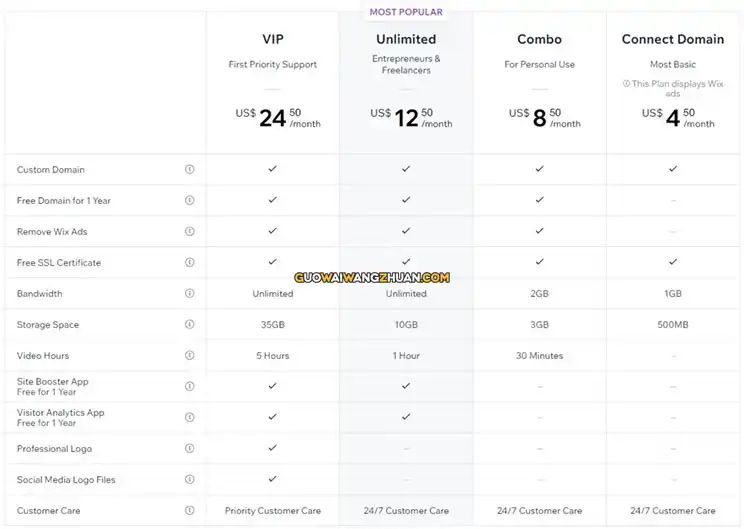The image size is (744, 529).
Task: Click the Remove Wix Ads info icon
Action: [189, 231]
